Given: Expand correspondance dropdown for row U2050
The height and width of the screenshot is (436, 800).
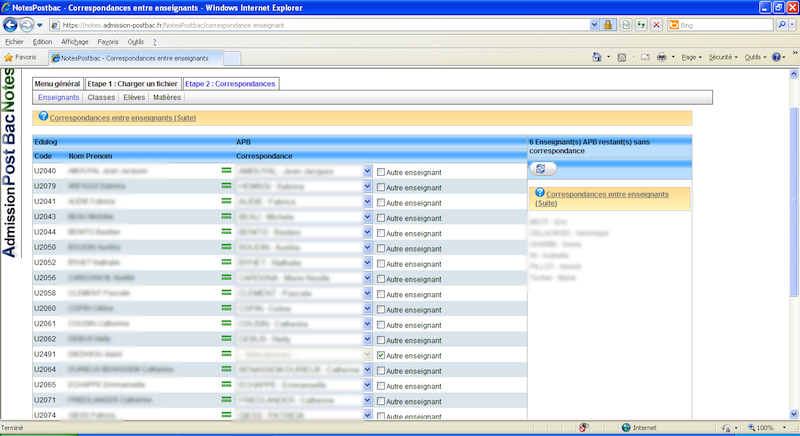Looking at the screenshot, I should [368, 248].
